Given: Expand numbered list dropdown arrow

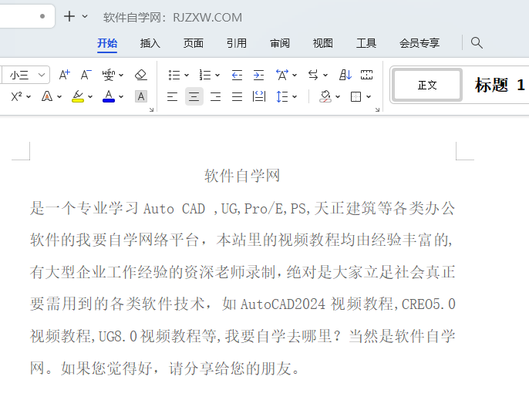Looking at the screenshot, I should [x=217, y=76].
